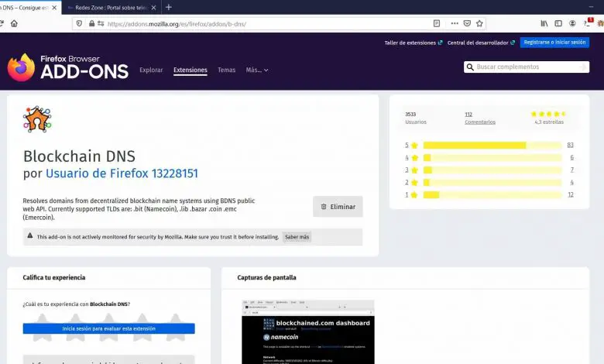Screen dimensions: 604x364
Task: Click the search magnifier icon
Action: tap(470, 67)
